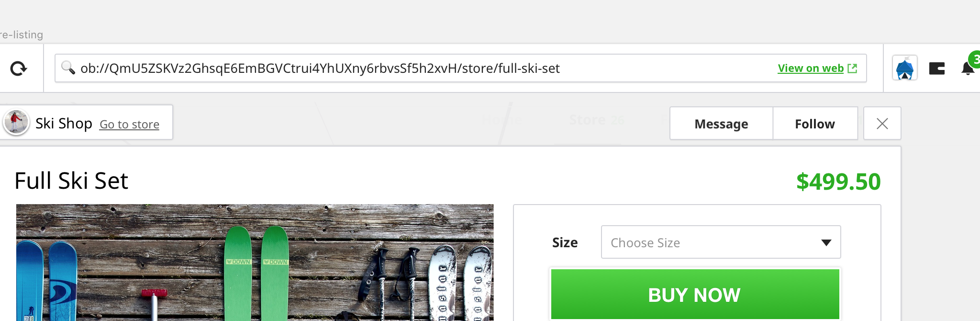Click the external link icon beside View on web

[x=852, y=69]
